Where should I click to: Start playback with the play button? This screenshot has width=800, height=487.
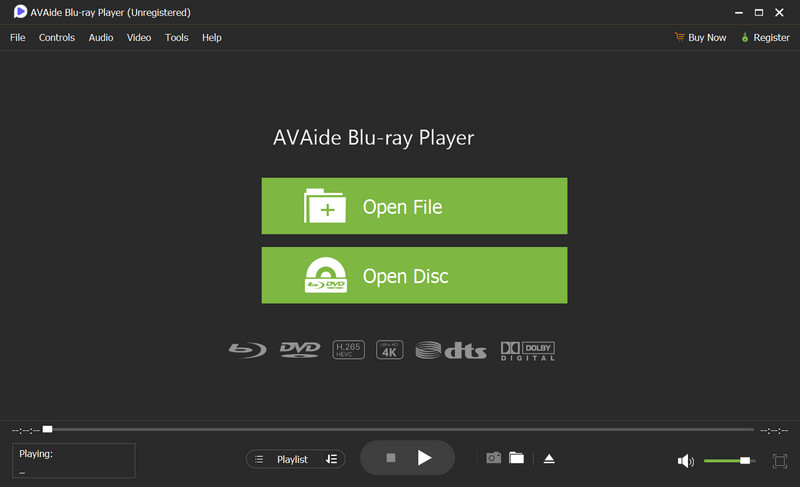(424, 457)
